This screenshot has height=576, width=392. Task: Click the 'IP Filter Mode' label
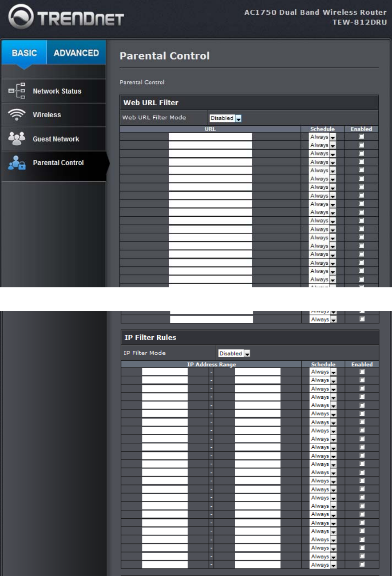(x=144, y=353)
